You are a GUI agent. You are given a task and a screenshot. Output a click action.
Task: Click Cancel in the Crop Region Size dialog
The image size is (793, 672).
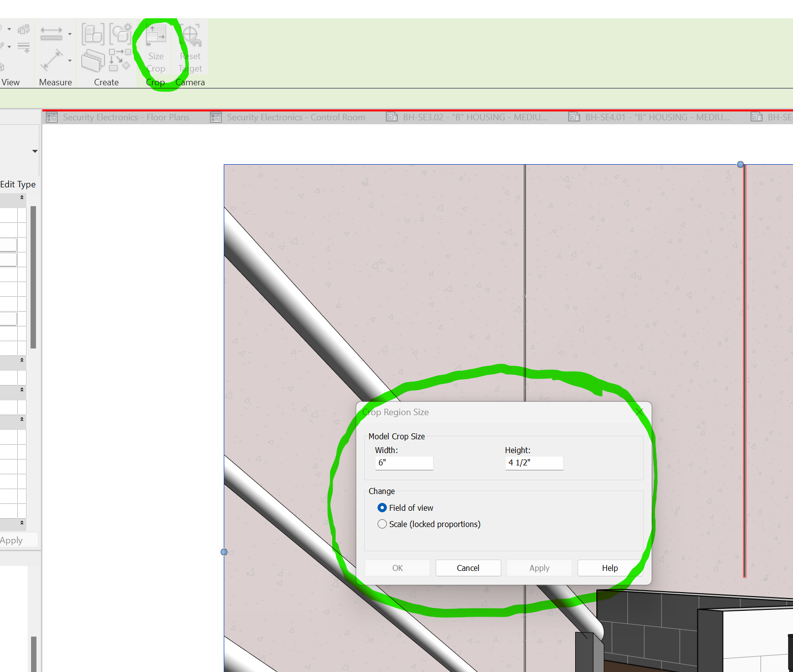(467, 567)
